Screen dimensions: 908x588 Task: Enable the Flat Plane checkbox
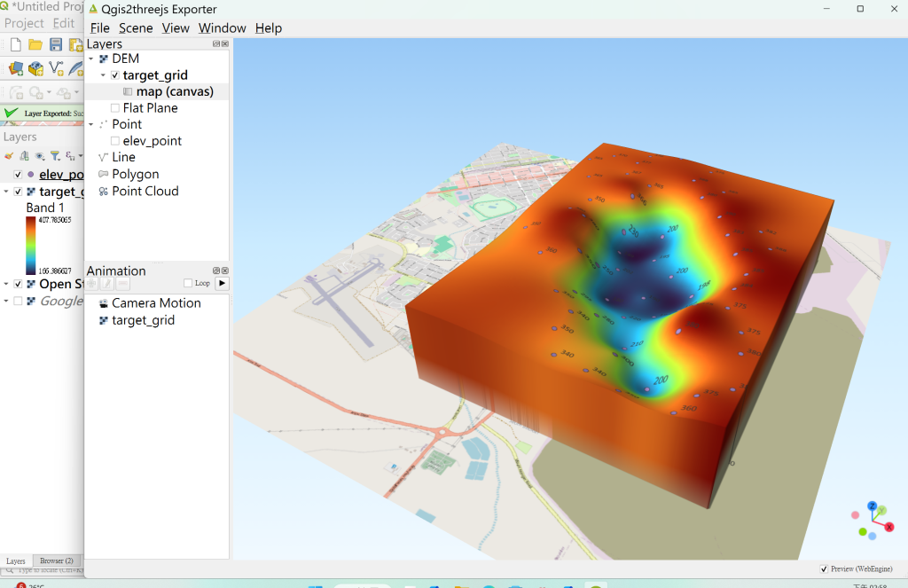click(115, 107)
